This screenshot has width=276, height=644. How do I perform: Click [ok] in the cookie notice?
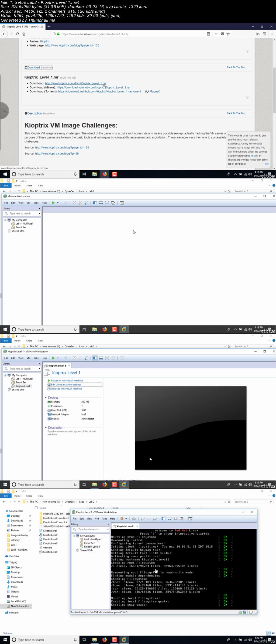[x=266, y=164]
